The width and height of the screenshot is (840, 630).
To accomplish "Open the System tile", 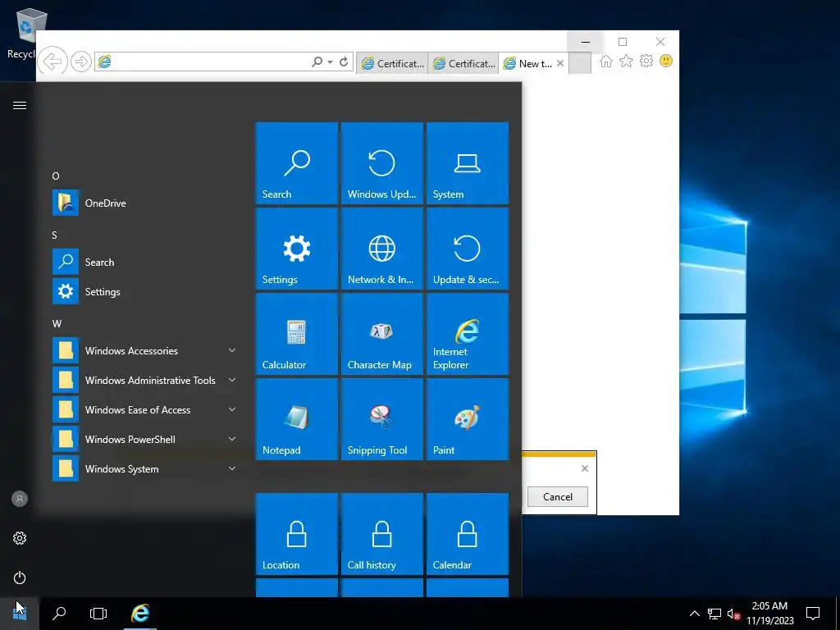I will [x=467, y=163].
